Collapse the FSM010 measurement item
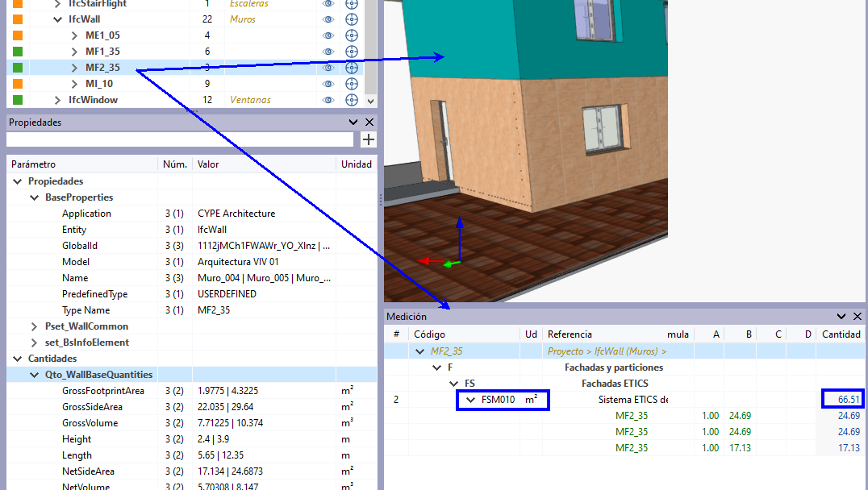Image resolution: width=868 pixels, height=490 pixels. 471,399
